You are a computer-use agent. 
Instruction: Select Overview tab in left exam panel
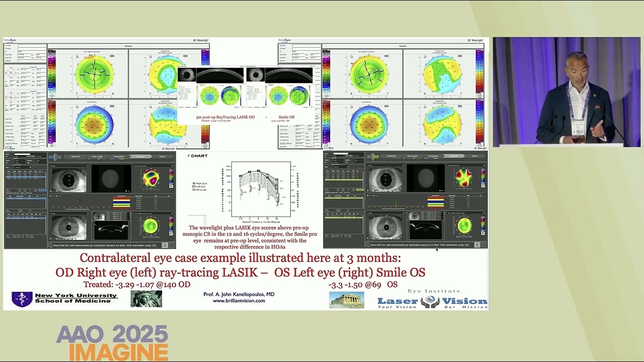pyautogui.click(x=140, y=156)
